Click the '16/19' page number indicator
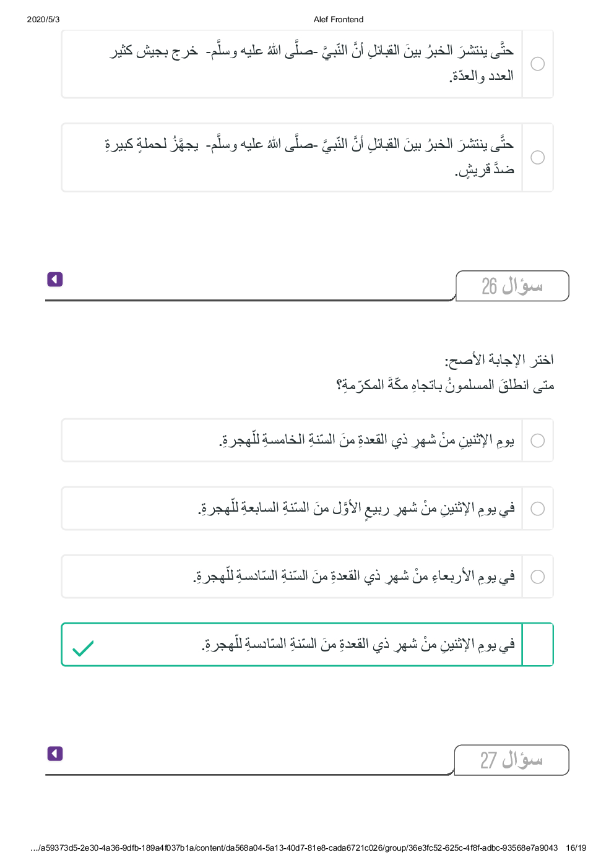 [x=576, y=848]
